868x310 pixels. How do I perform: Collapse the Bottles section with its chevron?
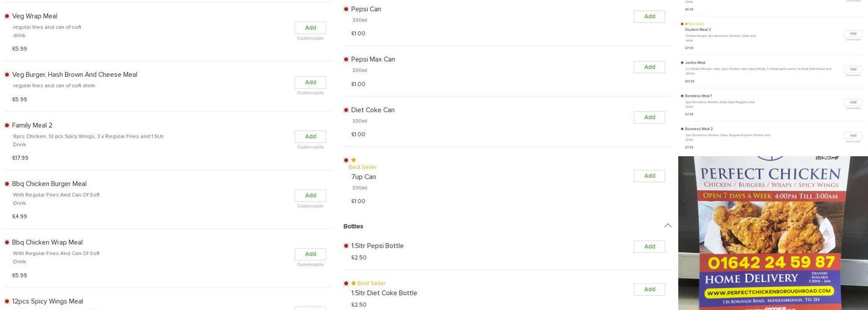tap(667, 226)
